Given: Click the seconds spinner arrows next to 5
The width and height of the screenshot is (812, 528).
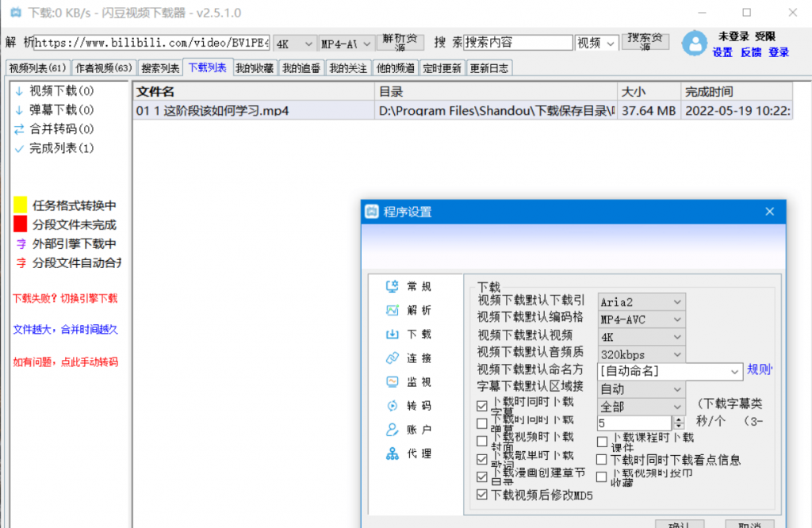Looking at the screenshot, I should pos(679,423).
